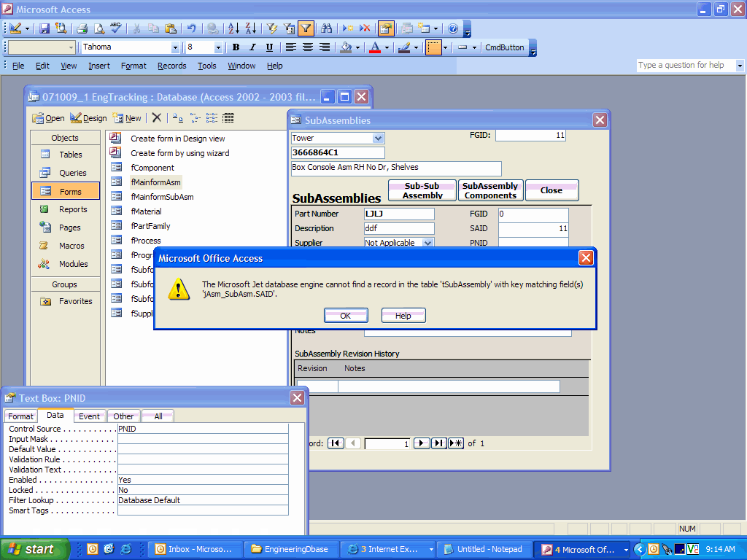
Task: Click the Control Source PNID field
Action: [203, 429]
